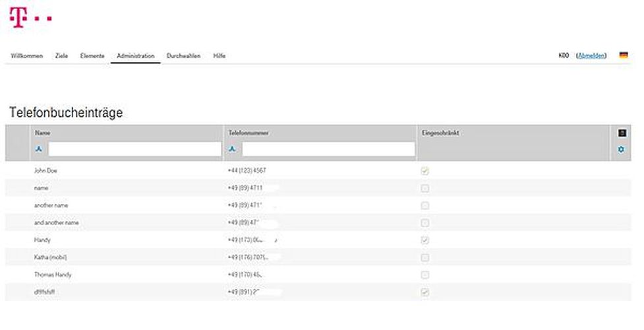The image size is (644, 330).
Task: Select the 'and another name' entry
Action: coord(56,222)
